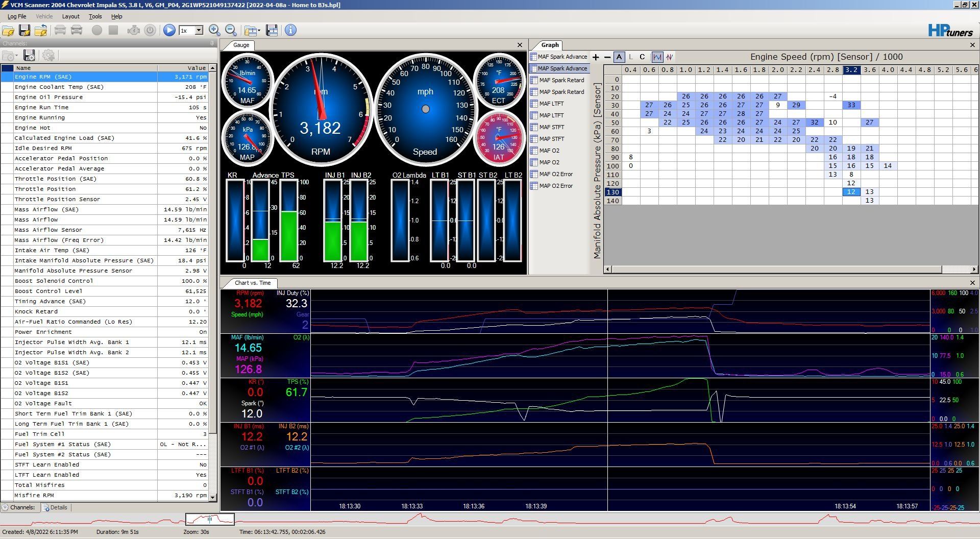Select the MAF Spark Retard graph

[x=558, y=80]
